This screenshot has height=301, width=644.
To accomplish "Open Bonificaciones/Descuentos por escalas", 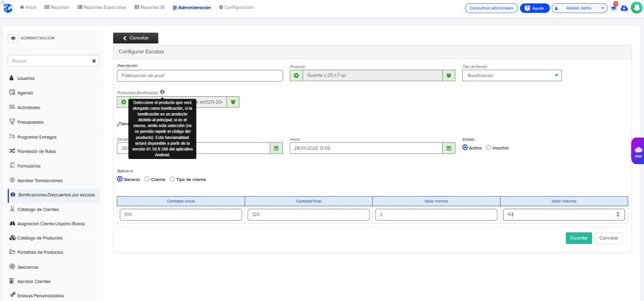I will point(53,195).
